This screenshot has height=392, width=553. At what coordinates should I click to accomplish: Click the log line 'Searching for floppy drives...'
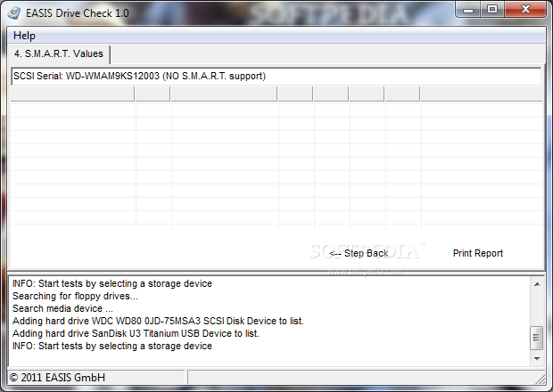tap(75, 296)
